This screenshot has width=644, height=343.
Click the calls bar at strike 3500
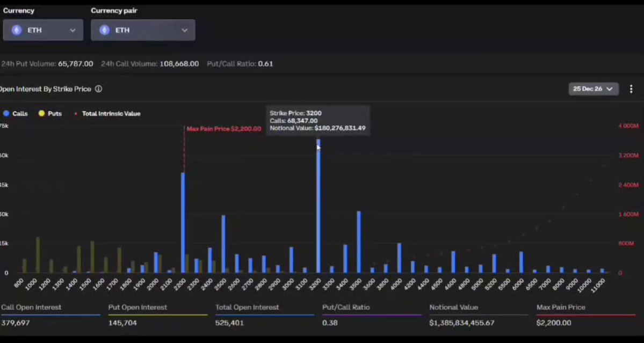coord(359,242)
